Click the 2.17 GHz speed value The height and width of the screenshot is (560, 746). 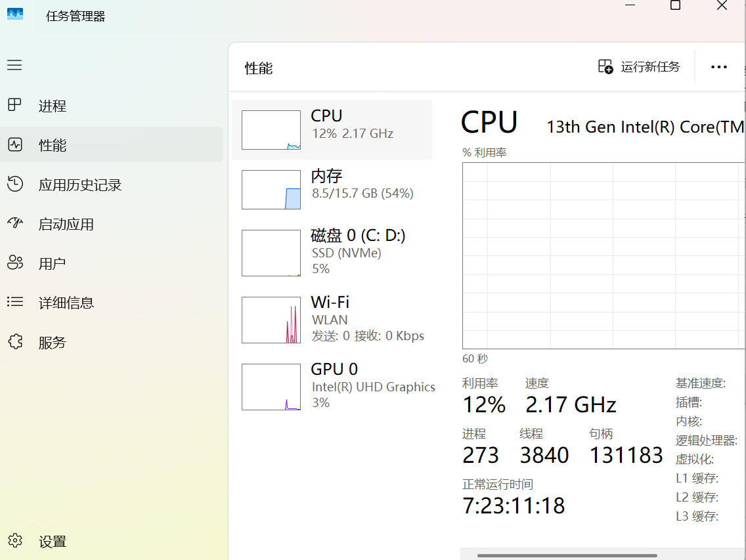click(571, 405)
